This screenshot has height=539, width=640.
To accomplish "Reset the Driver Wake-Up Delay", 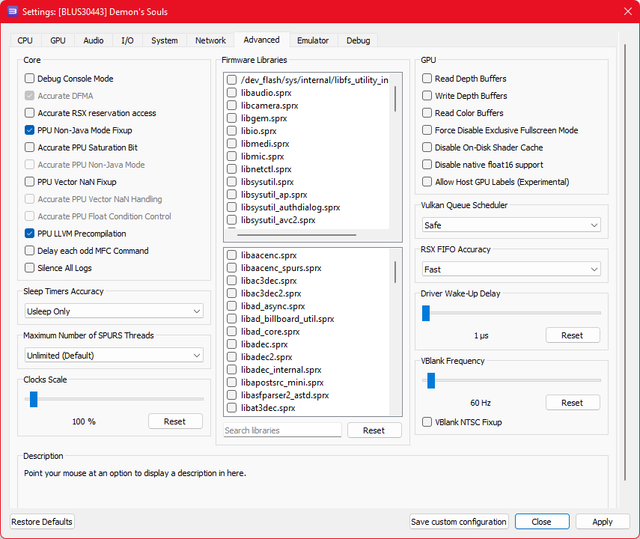I will tap(573, 335).
